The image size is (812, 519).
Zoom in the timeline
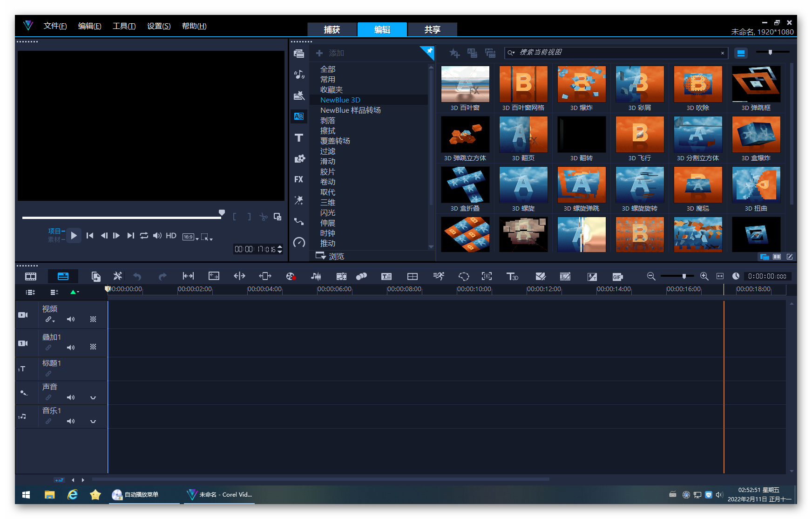point(704,276)
